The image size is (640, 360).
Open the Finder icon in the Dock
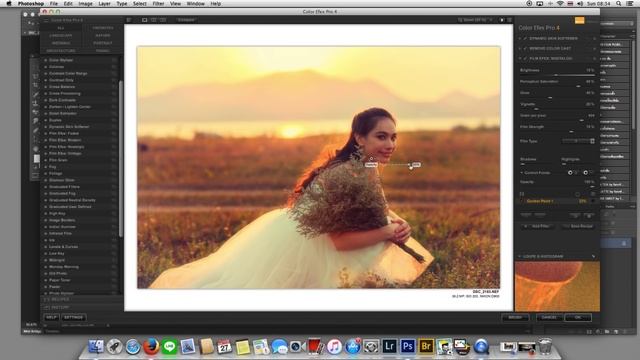(x=96, y=347)
